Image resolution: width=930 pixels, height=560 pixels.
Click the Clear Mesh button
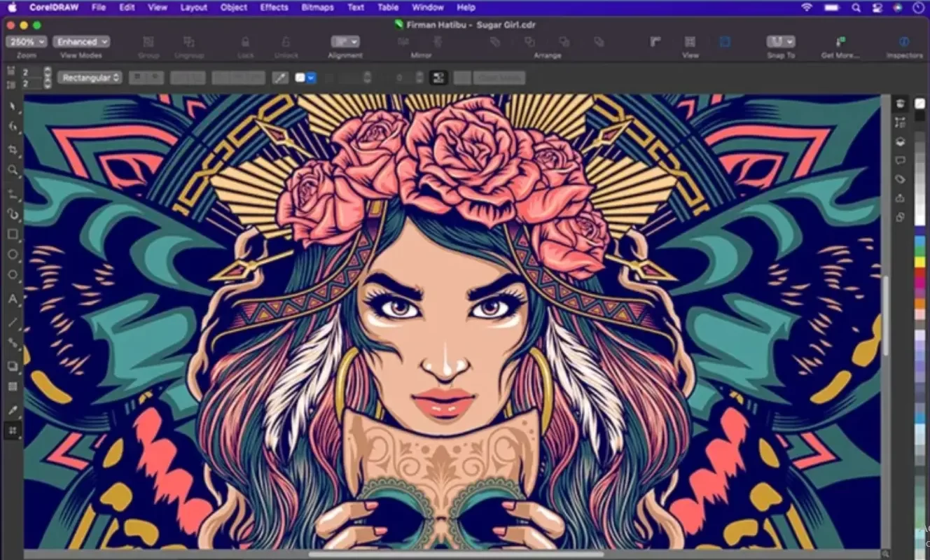point(499,78)
